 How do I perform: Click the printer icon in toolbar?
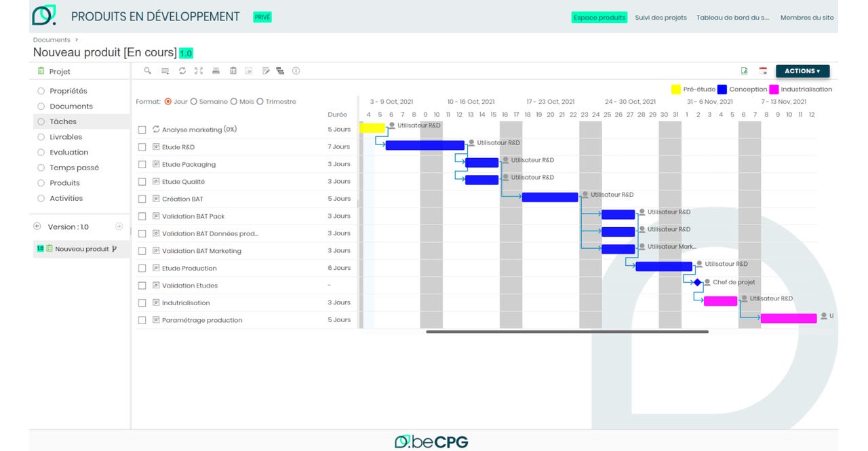pos(216,71)
